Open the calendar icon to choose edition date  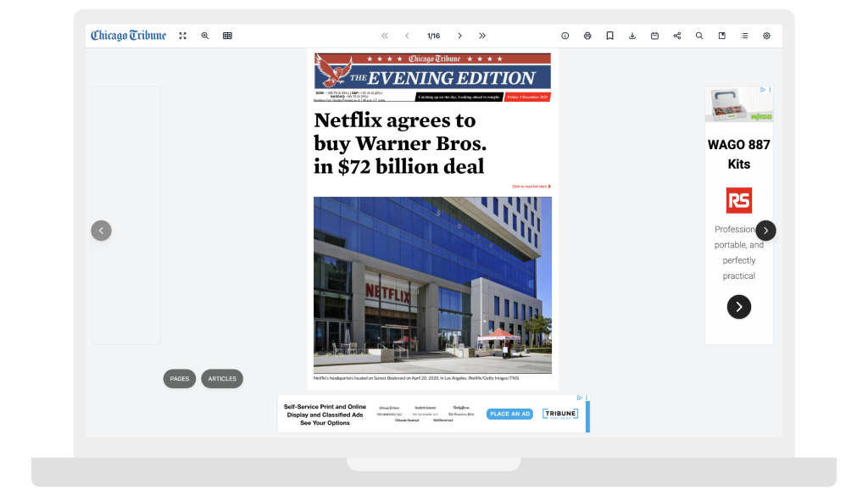655,36
